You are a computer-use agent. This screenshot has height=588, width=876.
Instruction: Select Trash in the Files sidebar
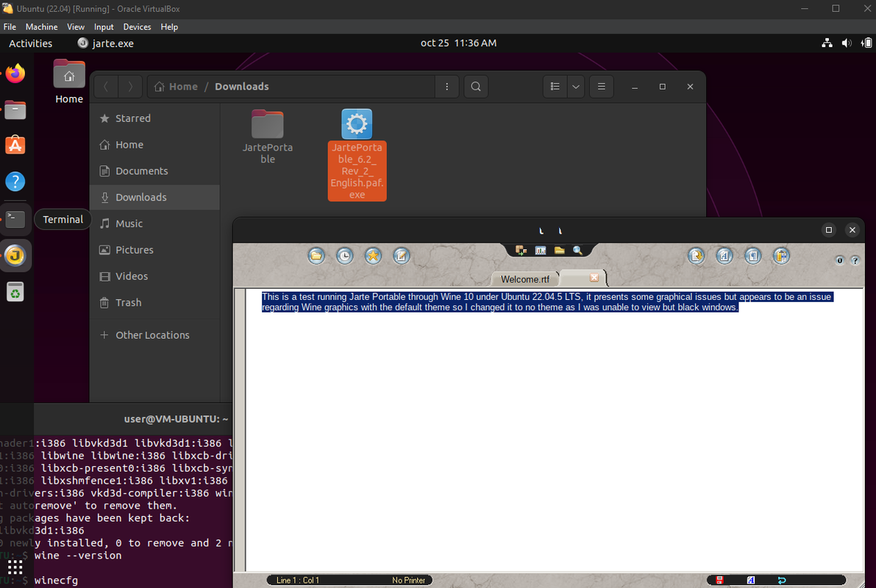[x=154, y=302]
